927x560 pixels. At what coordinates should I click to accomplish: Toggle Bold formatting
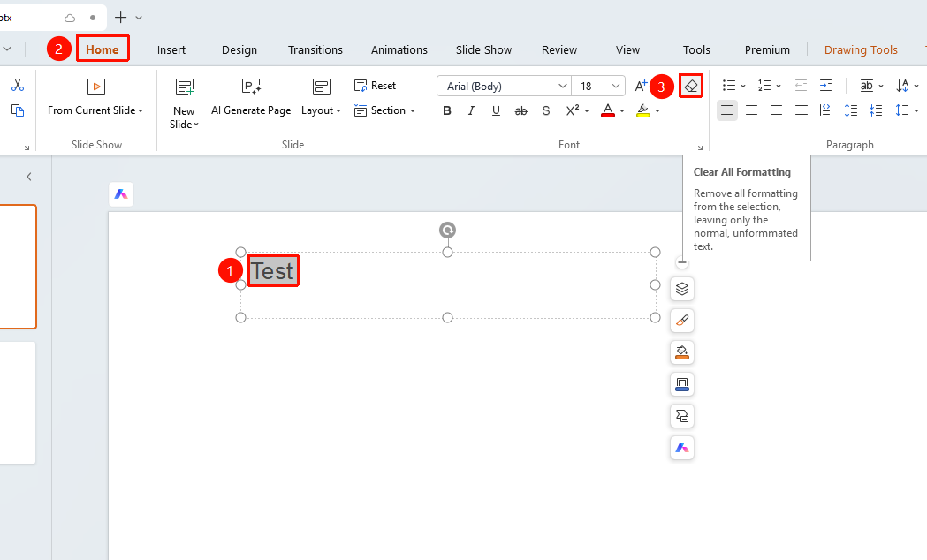coord(447,110)
